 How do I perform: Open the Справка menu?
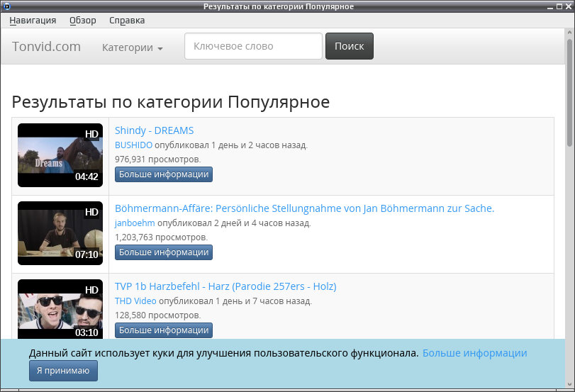coord(127,21)
